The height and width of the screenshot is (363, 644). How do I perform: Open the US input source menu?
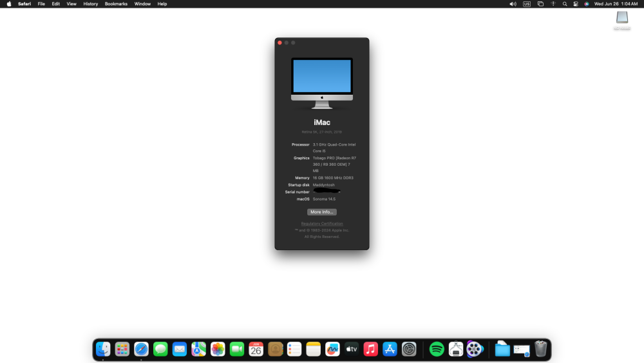click(x=527, y=4)
